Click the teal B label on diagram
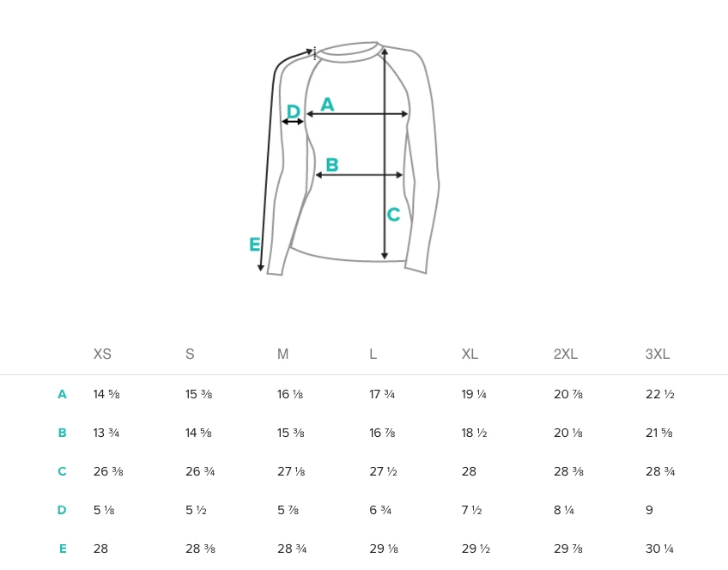The width and height of the screenshot is (728, 570). pyautogui.click(x=332, y=165)
